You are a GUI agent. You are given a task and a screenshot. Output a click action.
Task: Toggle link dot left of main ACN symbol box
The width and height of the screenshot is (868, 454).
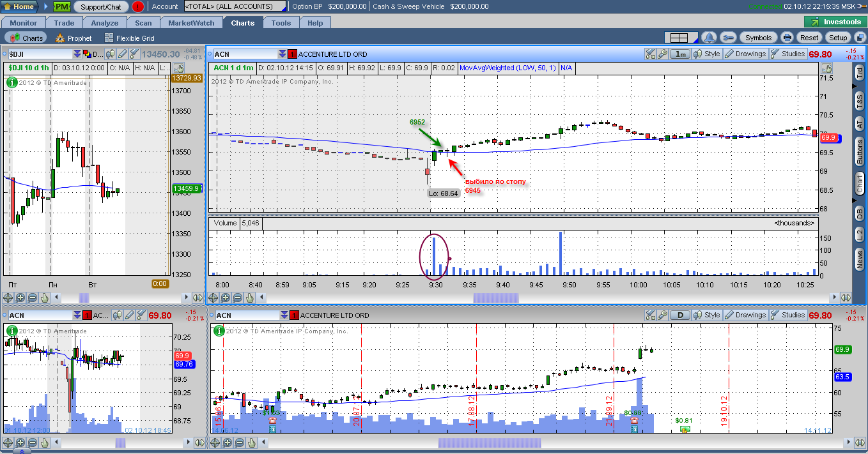[x=210, y=54]
